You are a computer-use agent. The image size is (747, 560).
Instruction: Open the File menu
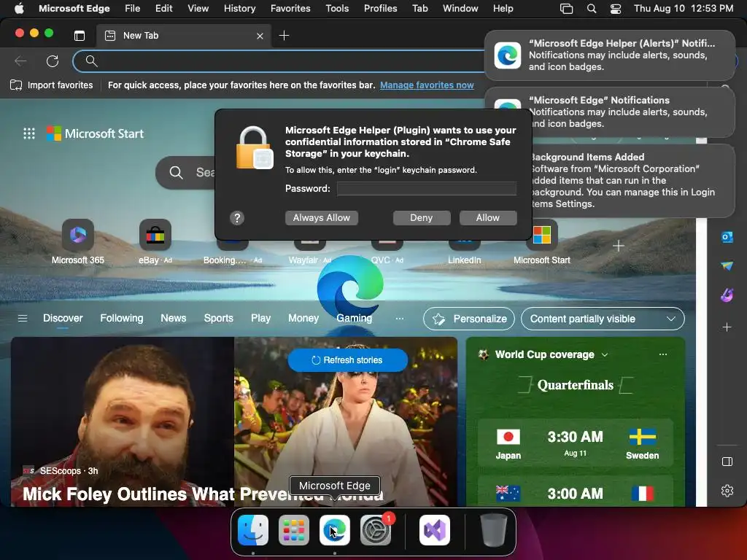point(133,9)
